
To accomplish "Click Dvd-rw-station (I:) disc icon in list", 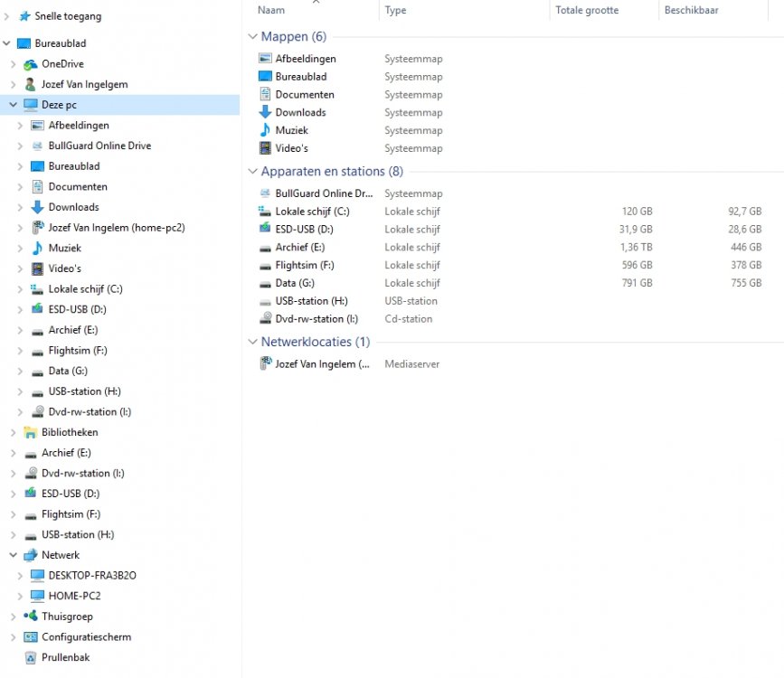I will click(265, 318).
